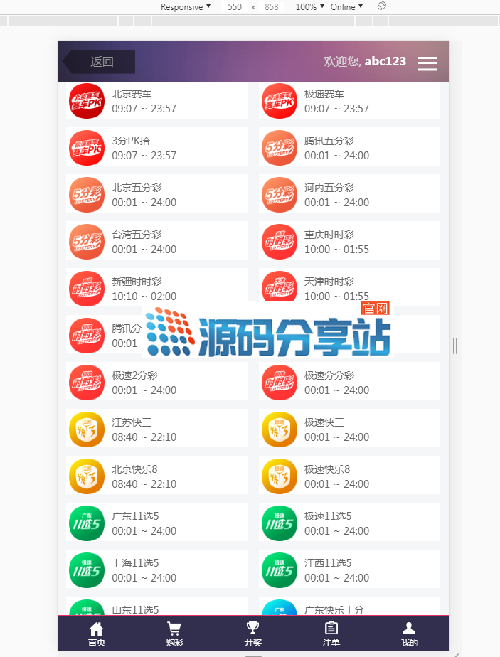Tap the 北京赛车 PK game icon
The height and width of the screenshot is (657, 500).
click(87, 101)
